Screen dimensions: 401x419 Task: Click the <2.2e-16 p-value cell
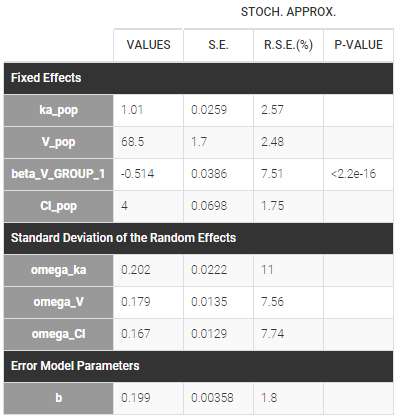click(x=358, y=174)
